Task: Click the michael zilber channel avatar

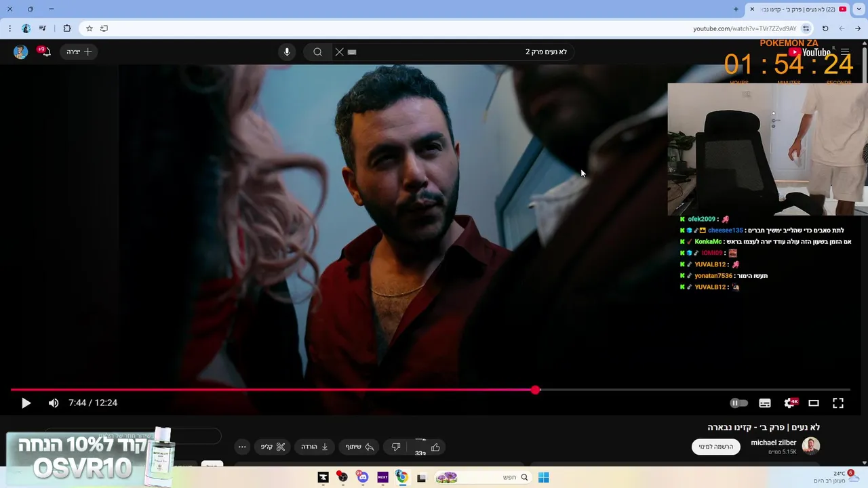Action: tap(811, 446)
